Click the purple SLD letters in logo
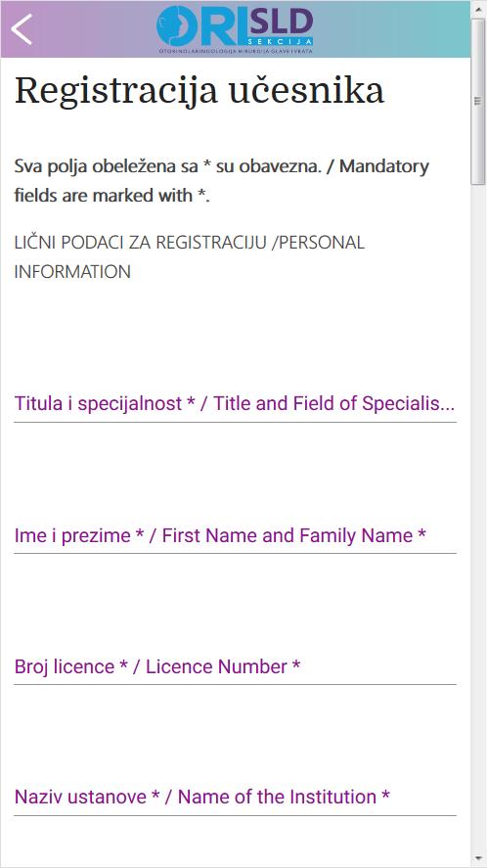 281,24
